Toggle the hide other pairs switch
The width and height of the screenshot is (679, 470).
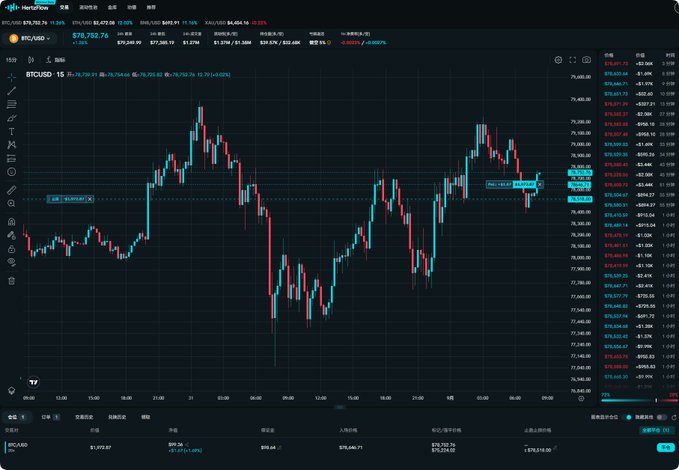click(661, 417)
